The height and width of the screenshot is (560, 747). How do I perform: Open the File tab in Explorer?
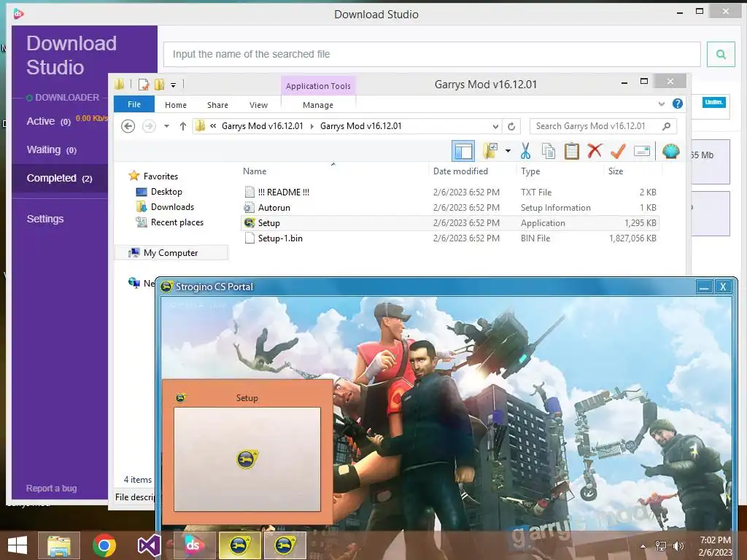pyautogui.click(x=134, y=104)
